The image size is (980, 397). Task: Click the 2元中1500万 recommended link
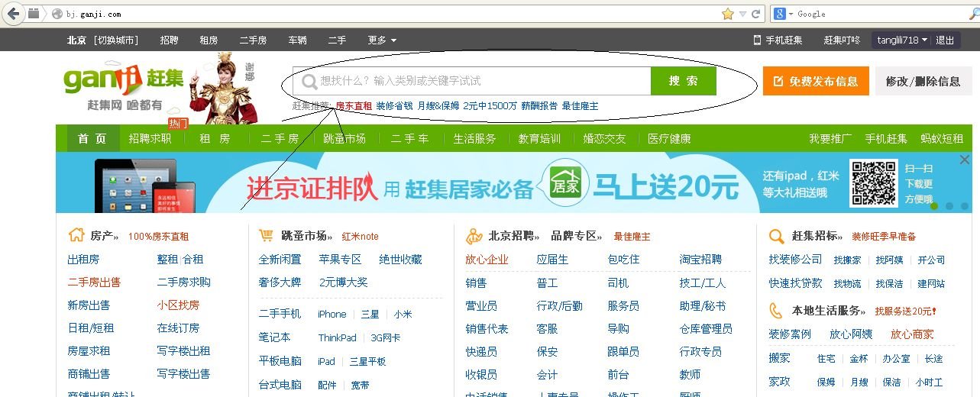pyautogui.click(x=490, y=106)
